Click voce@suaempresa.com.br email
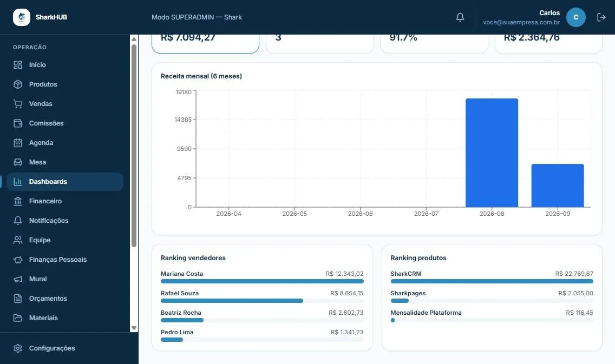The height and width of the screenshot is (364, 615). pyautogui.click(x=521, y=22)
